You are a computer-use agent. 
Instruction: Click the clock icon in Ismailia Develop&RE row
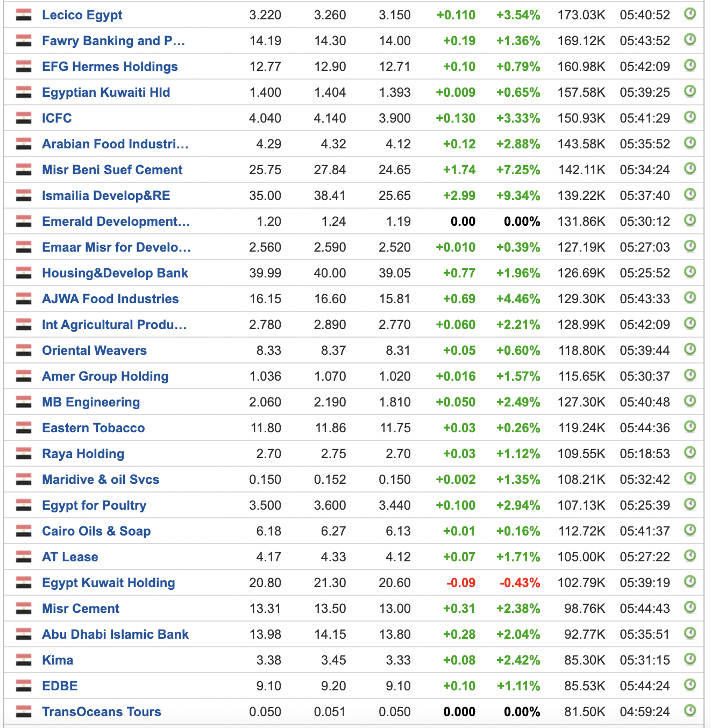[x=690, y=194]
